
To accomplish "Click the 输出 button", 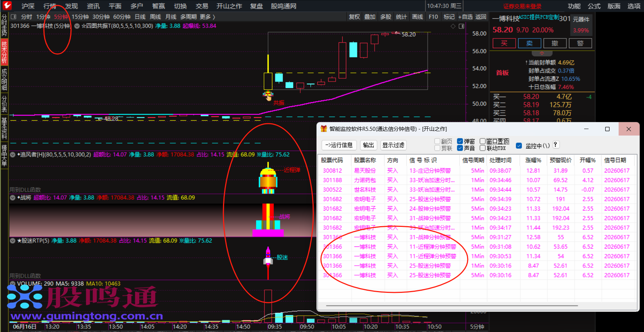I will [368, 145].
